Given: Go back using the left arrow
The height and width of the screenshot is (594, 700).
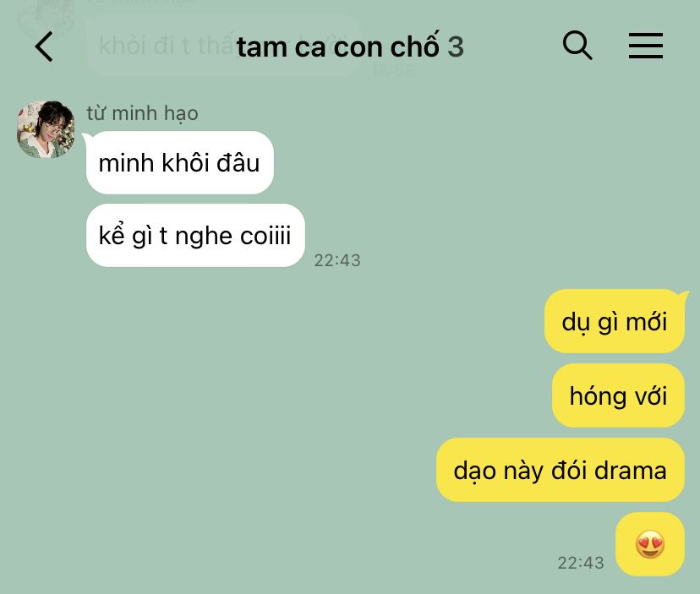Looking at the screenshot, I should pyautogui.click(x=44, y=46).
